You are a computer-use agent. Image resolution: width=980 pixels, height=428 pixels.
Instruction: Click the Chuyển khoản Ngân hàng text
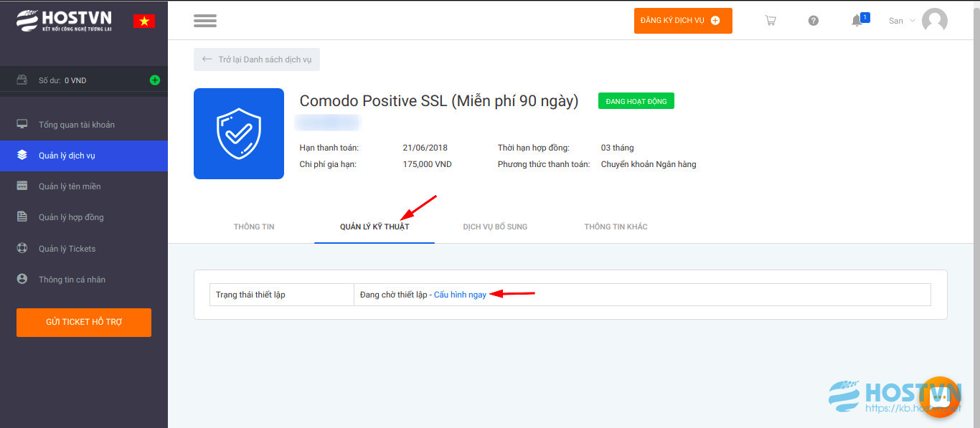click(649, 164)
